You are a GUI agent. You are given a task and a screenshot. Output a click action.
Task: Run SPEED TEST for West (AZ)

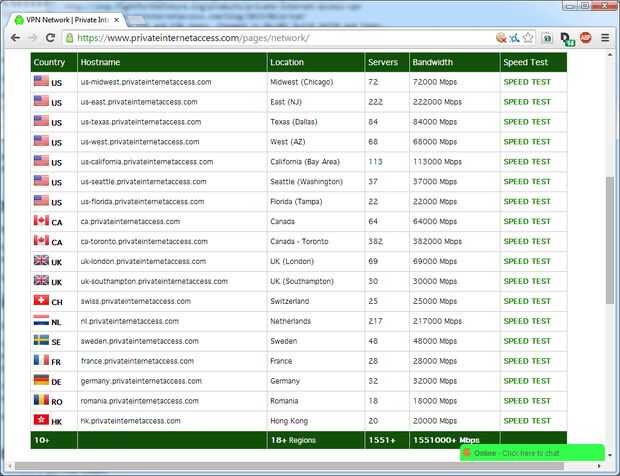tap(527, 142)
